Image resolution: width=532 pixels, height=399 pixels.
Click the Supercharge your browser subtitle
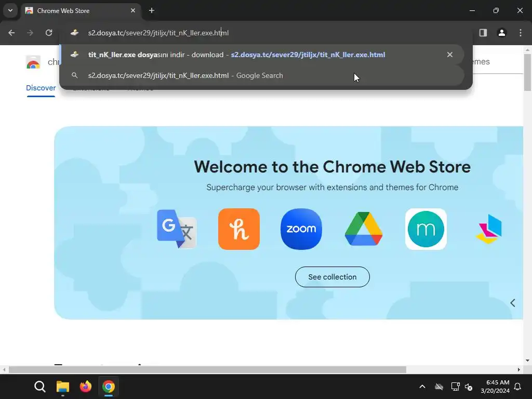pos(332,187)
